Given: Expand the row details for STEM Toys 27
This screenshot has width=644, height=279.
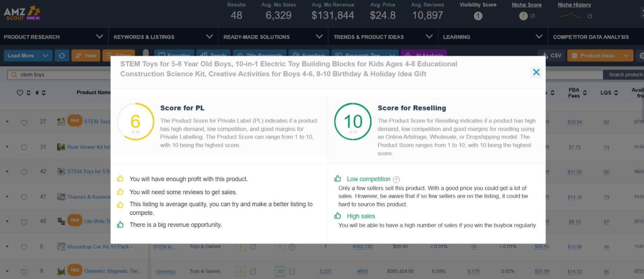Looking at the screenshot, I should [7, 122].
